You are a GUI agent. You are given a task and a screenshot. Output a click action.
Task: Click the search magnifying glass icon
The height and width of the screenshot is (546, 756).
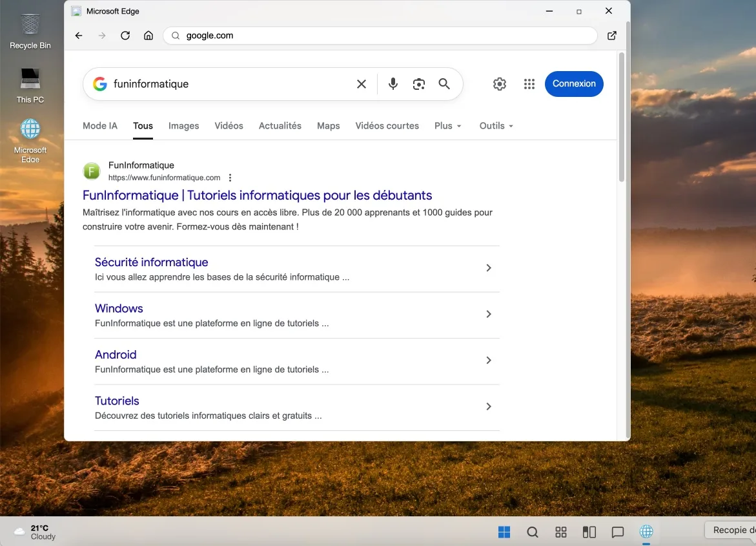[x=444, y=84]
